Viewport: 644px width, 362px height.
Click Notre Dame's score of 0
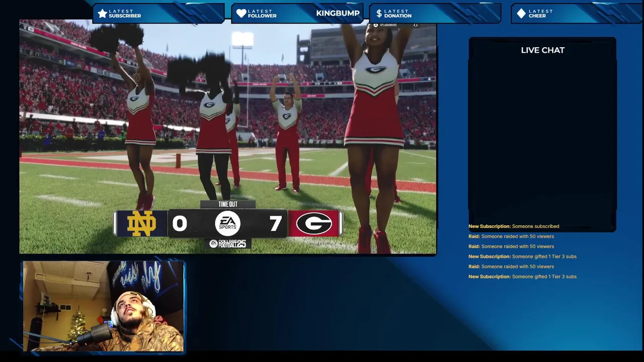(180, 224)
